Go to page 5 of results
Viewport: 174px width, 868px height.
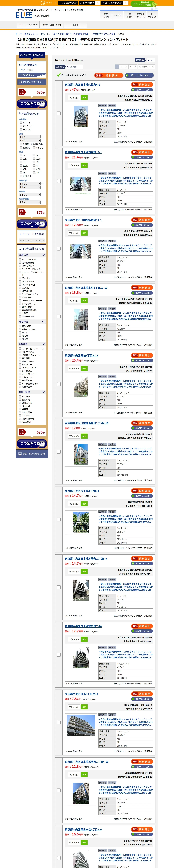tap(135, 67)
